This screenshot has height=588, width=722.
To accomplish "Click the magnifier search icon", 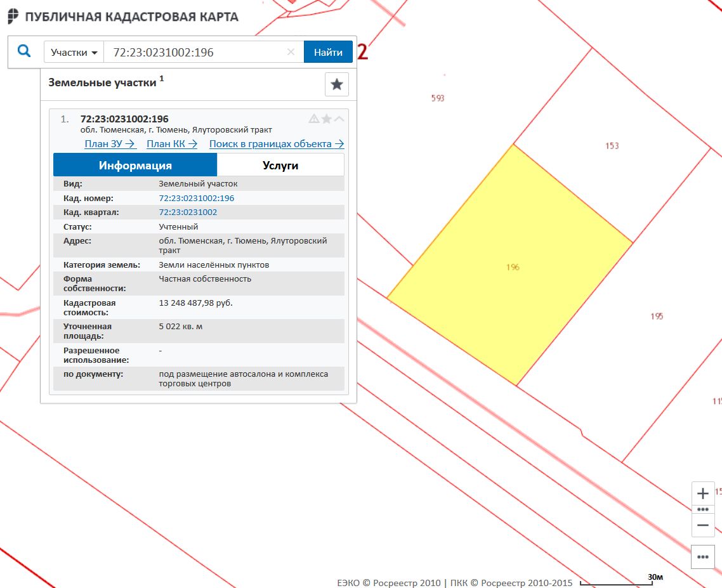I will (x=24, y=51).
